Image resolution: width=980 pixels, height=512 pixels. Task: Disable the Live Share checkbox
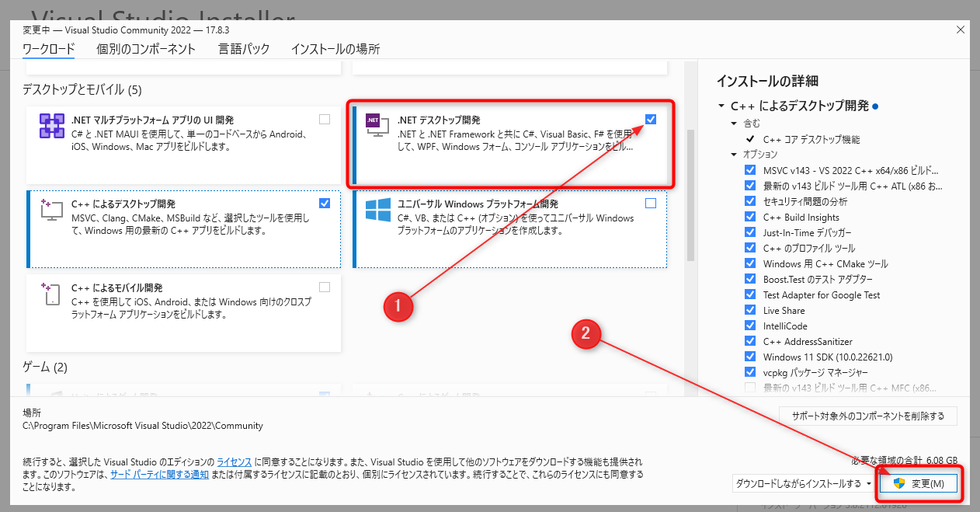(x=749, y=310)
